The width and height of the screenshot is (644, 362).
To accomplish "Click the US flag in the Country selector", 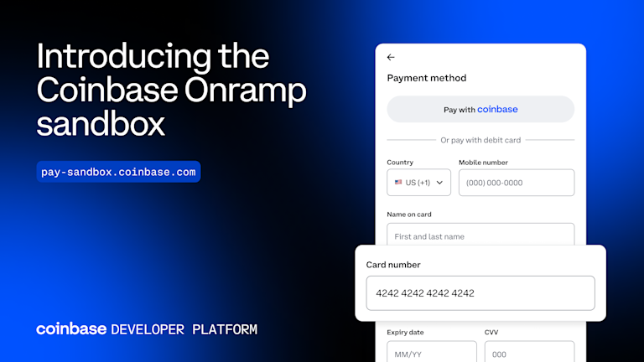I will click(398, 182).
